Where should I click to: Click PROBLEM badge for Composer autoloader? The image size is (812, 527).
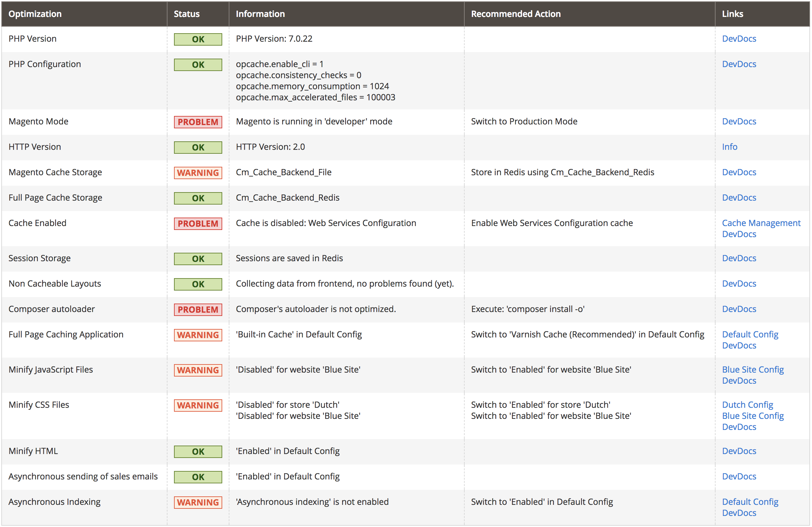[x=198, y=309]
